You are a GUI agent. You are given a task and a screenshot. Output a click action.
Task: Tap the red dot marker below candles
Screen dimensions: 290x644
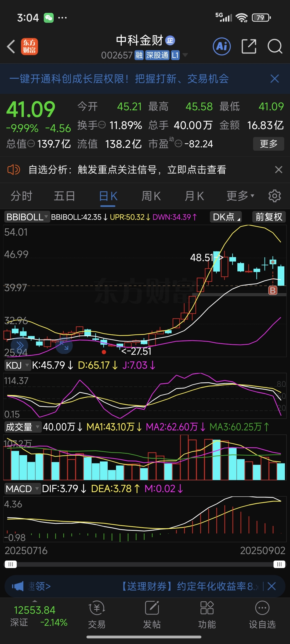click(x=104, y=352)
